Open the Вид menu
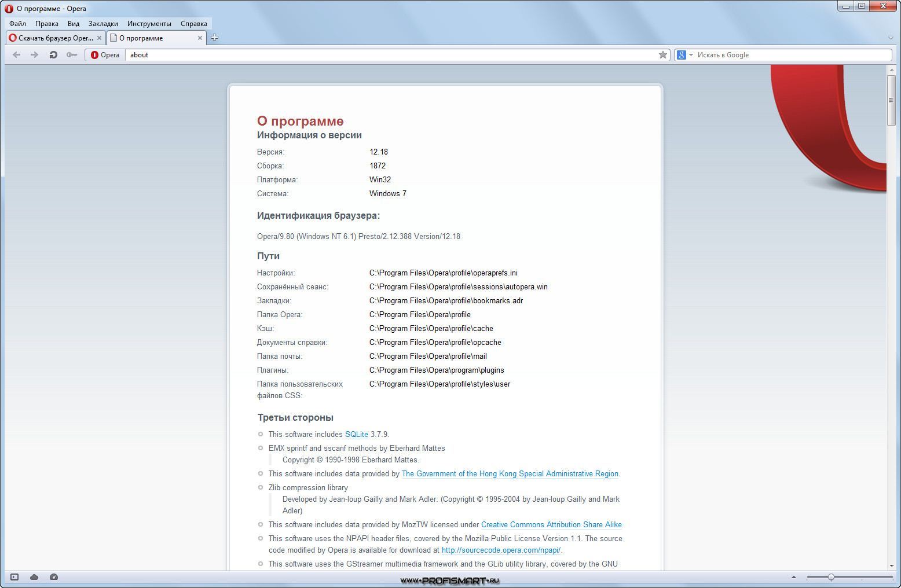Screen dimensions: 901x588 click(x=74, y=24)
